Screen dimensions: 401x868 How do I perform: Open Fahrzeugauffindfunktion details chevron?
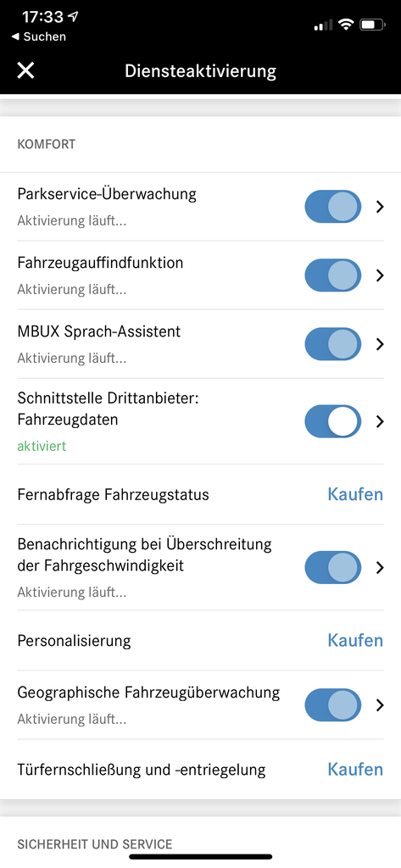click(x=380, y=275)
